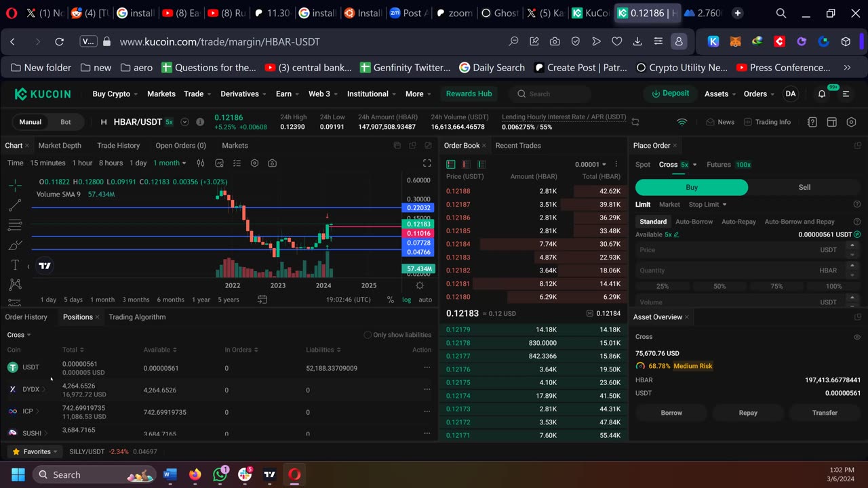Viewport: 868px width, 488px height.
Task: Switch trading mode to Manual
Action: pyautogui.click(x=30, y=122)
